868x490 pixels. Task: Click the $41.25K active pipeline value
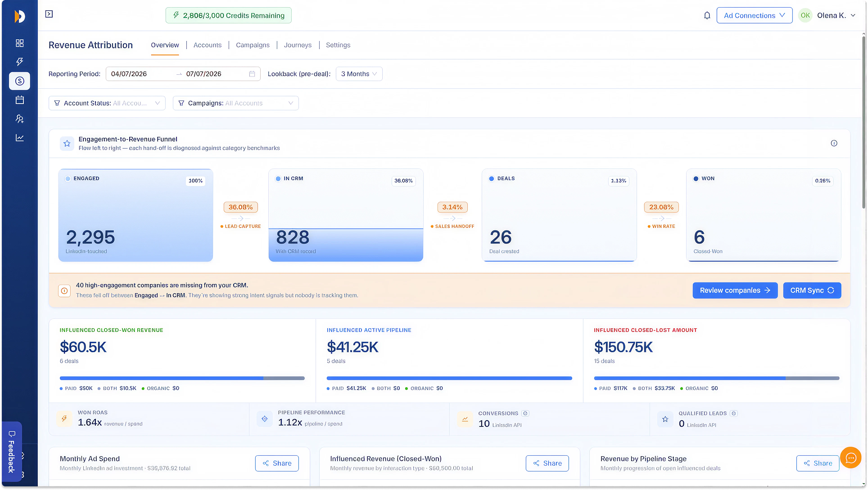pos(353,347)
